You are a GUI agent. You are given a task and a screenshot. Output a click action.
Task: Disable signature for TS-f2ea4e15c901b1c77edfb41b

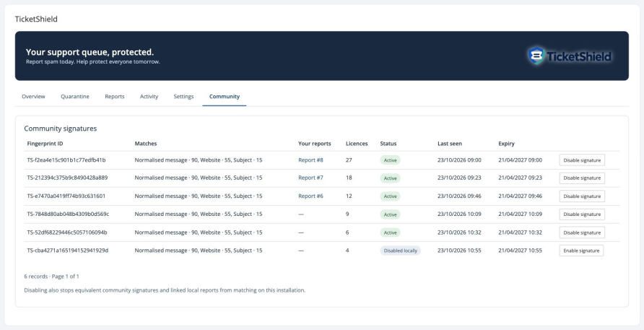tap(582, 160)
